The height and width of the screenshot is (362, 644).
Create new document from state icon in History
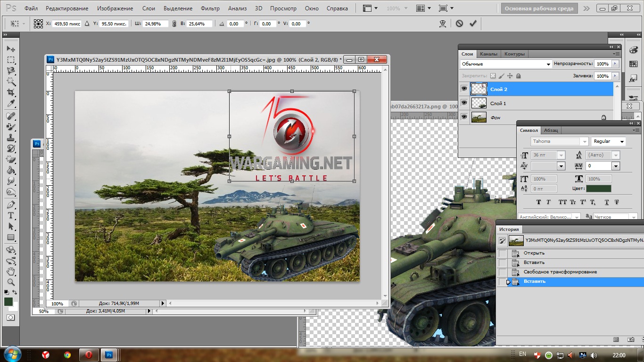(616, 339)
